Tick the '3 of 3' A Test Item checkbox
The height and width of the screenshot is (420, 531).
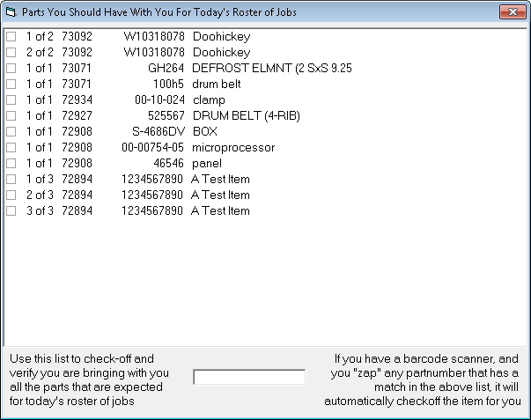tap(11, 211)
